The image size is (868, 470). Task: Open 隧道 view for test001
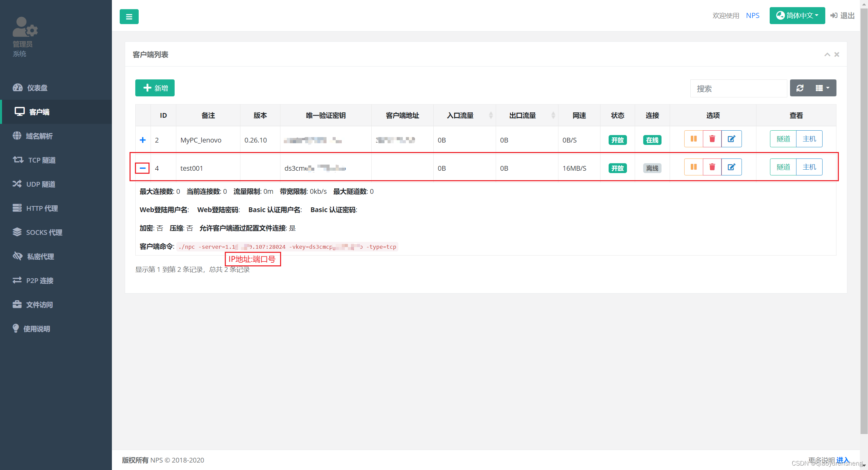pyautogui.click(x=783, y=167)
